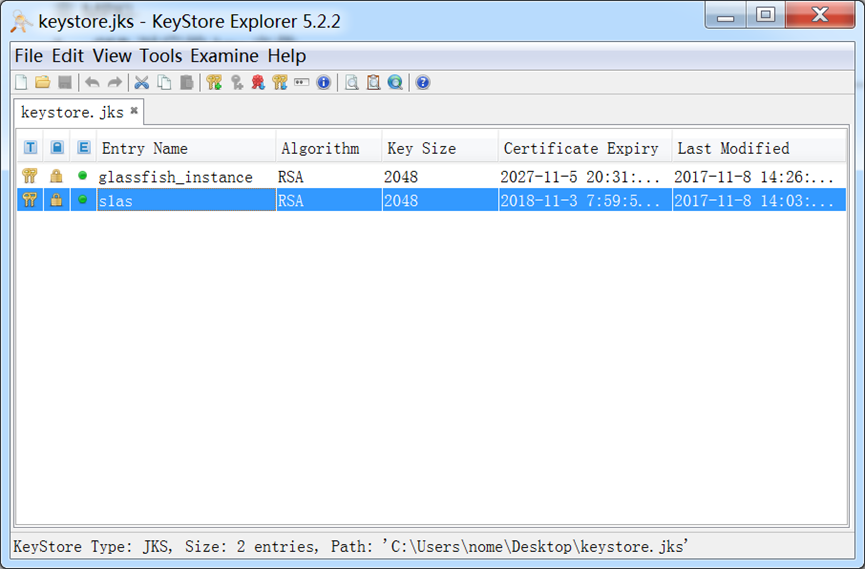Sort by the Last Modified column header
The height and width of the screenshot is (569, 865).
(x=759, y=148)
